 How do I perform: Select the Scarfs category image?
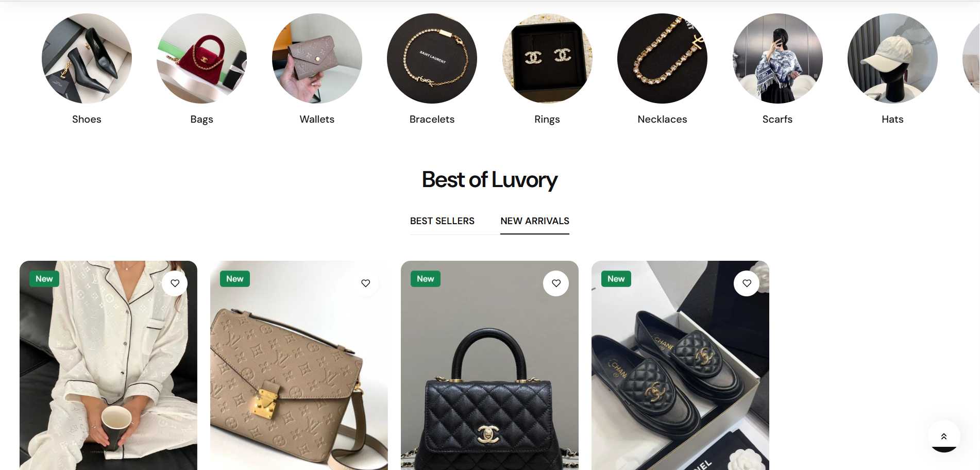click(778, 58)
